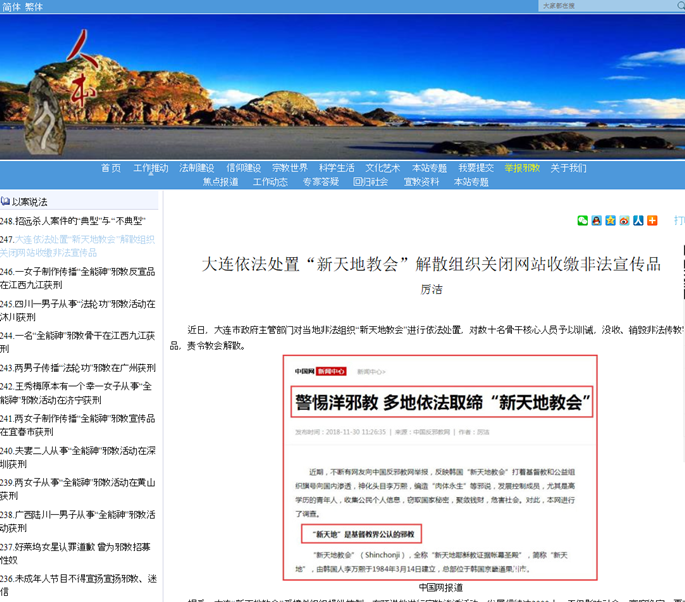This screenshot has width=685, height=602.
Task: Open highlighted sidebar article 247 about 大连新天地教会
Action: click(x=77, y=246)
